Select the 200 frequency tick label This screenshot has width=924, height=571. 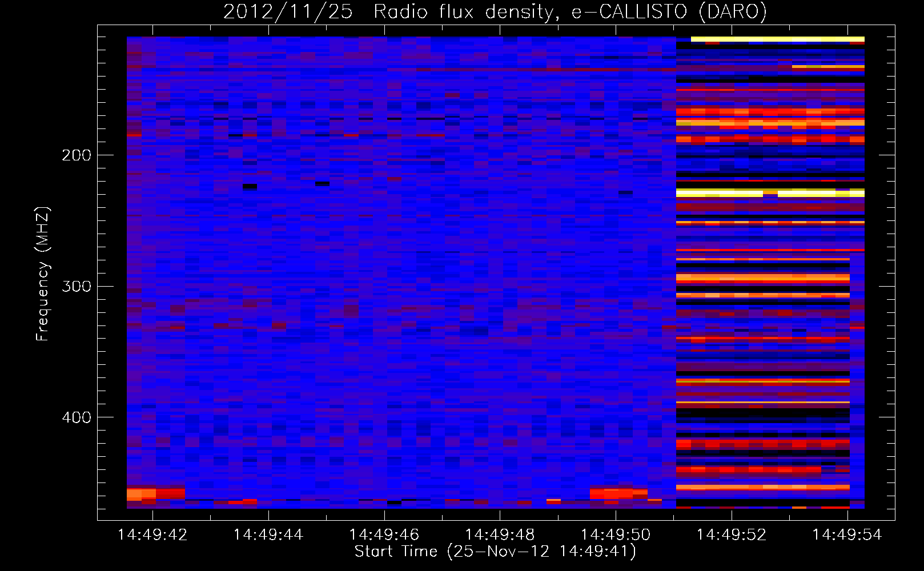[76, 155]
